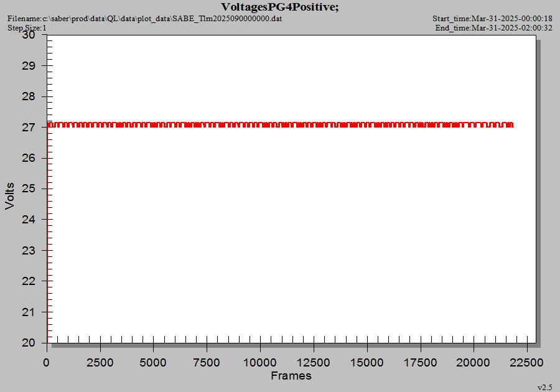Image resolution: width=560 pixels, height=392 pixels.
Task: Click x-axis tick value 2500
Action: coord(100,363)
